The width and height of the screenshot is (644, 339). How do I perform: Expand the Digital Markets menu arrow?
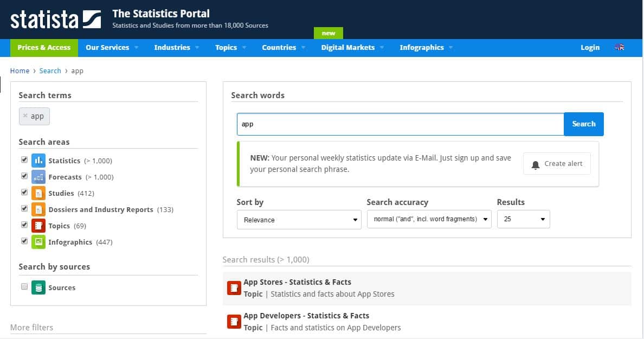coord(382,48)
